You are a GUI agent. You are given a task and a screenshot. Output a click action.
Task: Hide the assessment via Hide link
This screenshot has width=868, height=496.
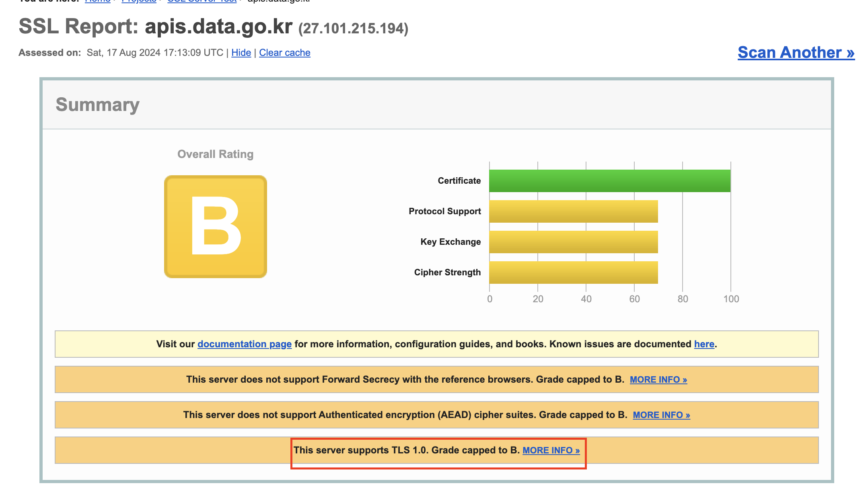(x=241, y=53)
